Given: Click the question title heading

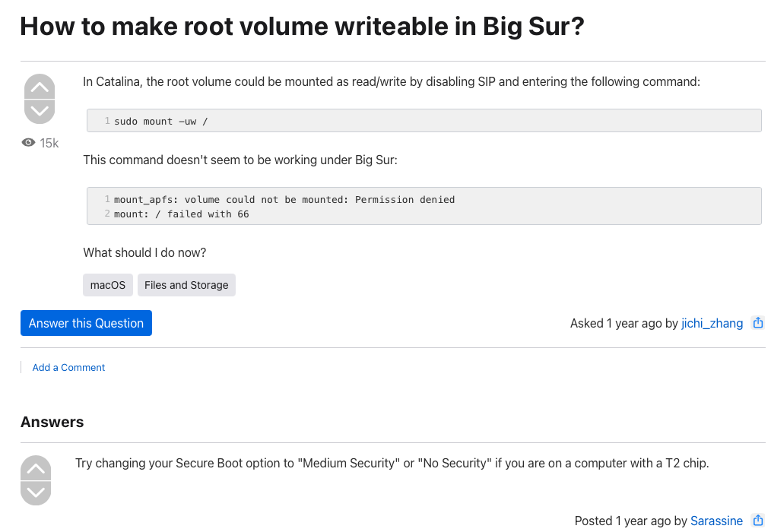Looking at the screenshot, I should point(302,27).
